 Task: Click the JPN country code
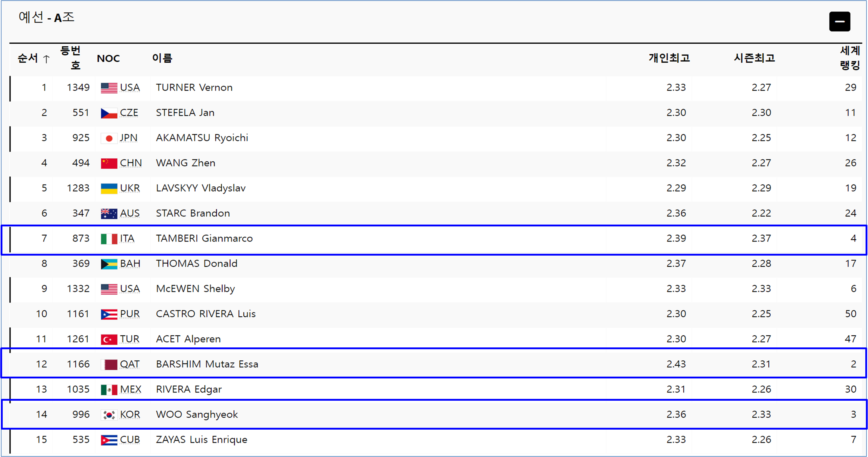pyautogui.click(x=129, y=138)
